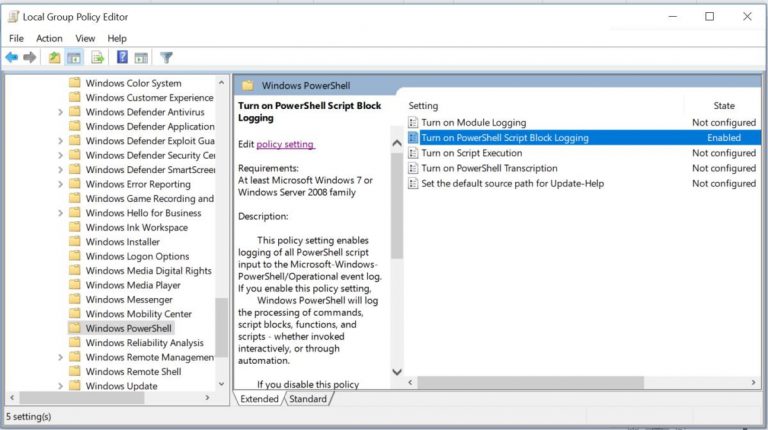Click the 'policy setting' edit link
The height and width of the screenshot is (430, 768).
285,144
